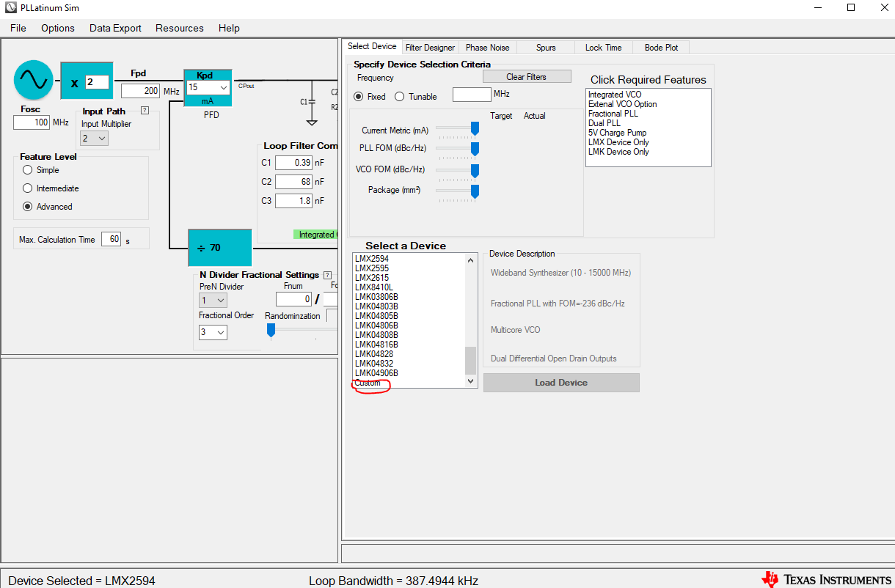Image resolution: width=895 pixels, height=588 pixels.
Task: Open the Resources menu
Action: pyautogui.click(x=180, y=28)
